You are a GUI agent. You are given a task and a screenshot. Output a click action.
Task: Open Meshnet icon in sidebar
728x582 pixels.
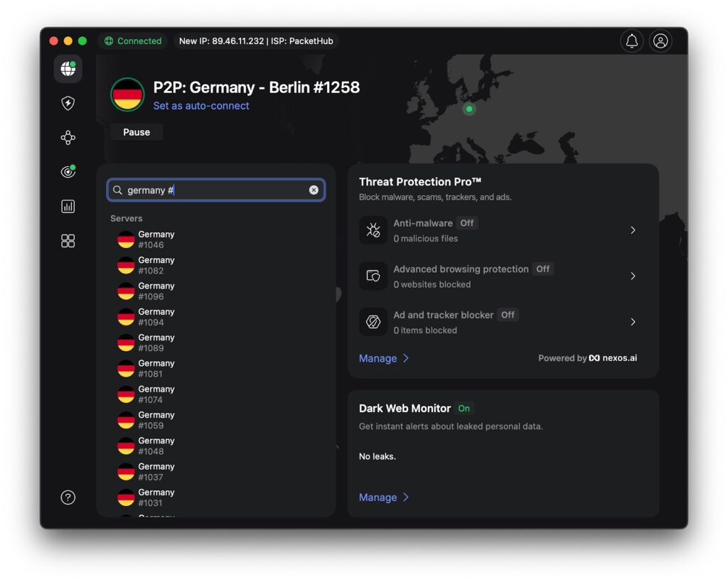coord(68,137)
